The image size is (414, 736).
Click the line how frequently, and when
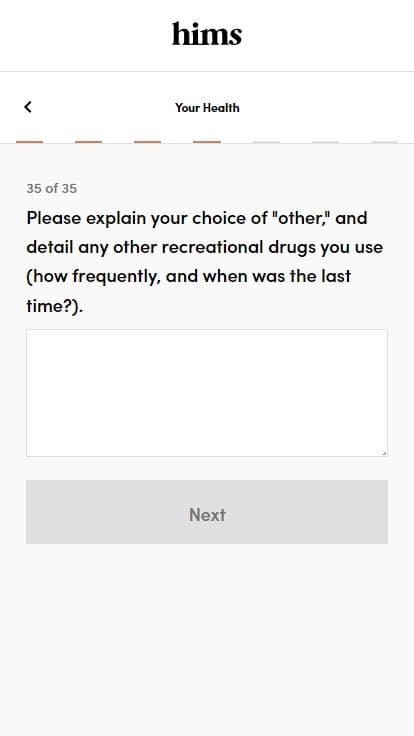[x=189, y=276]
